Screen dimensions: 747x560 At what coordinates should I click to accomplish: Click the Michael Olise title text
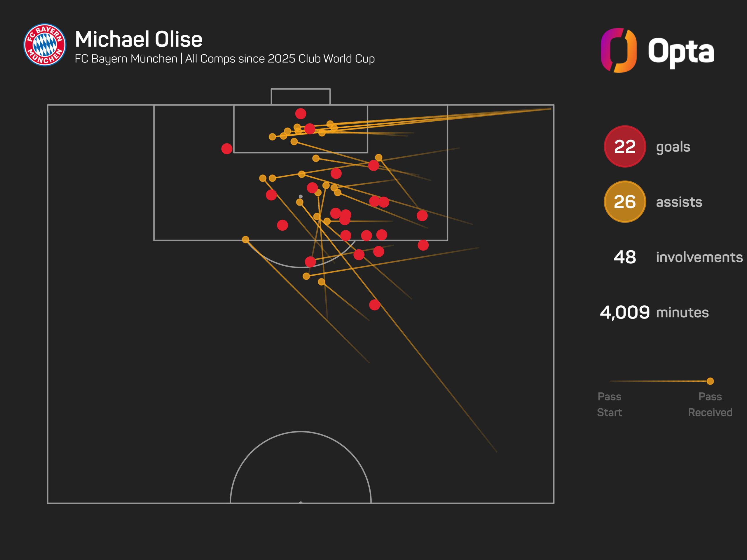pyautogui.click(x=139, y=39)
